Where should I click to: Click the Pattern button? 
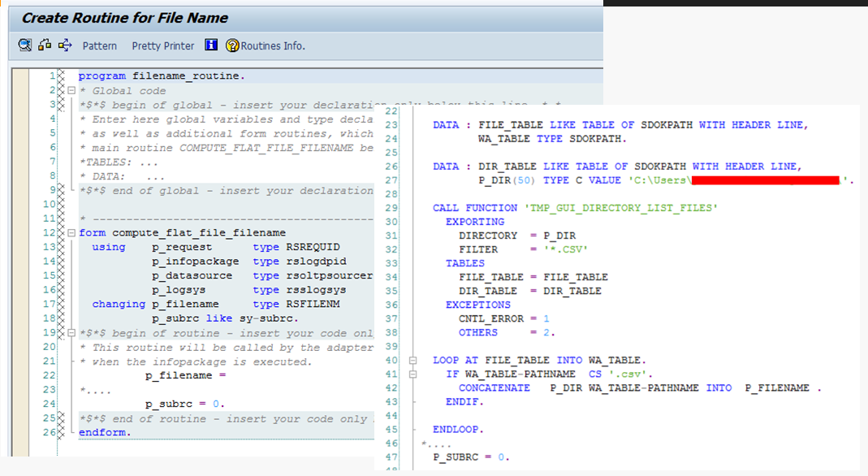(x=99, y=45)
